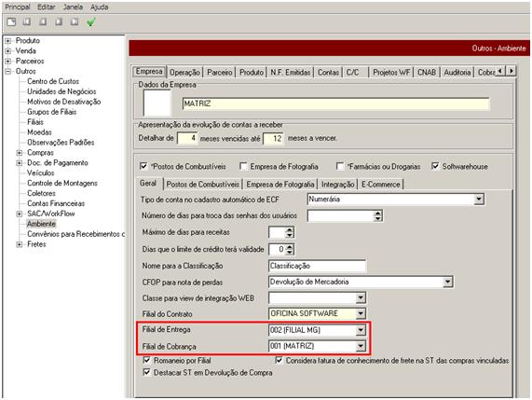Open the Produto tab in Ambiente
Screen dimensions: 532x400
pyautogui.click(x=251, y=73)
